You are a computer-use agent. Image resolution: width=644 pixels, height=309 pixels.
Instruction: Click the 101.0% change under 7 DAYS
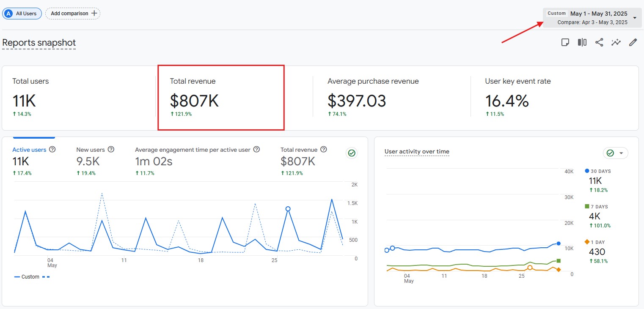(600, 226)
